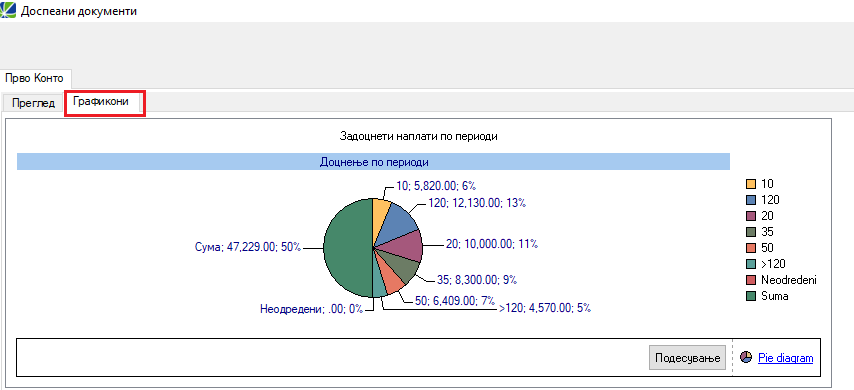This screenshot has width=854, height=390.
Task: Click the Подесување button
Action: (687, 358)
